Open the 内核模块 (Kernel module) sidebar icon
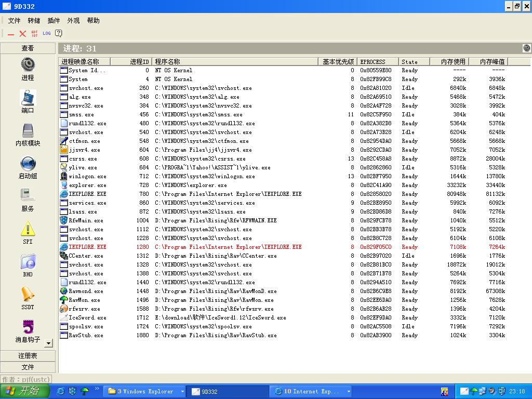This screenshot has height=399, width=532. pyautogui.click(x=28, y=130)
